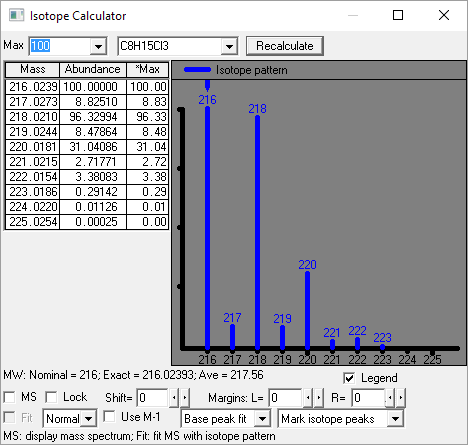Select the 218.0210 mass table row

[x=87, y=117]
